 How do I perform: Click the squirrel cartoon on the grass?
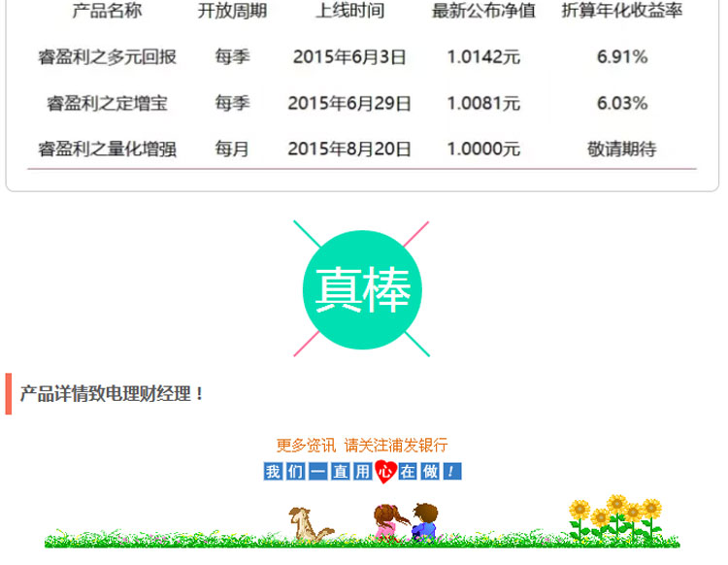pyautogui.click(x=308, y=524)
